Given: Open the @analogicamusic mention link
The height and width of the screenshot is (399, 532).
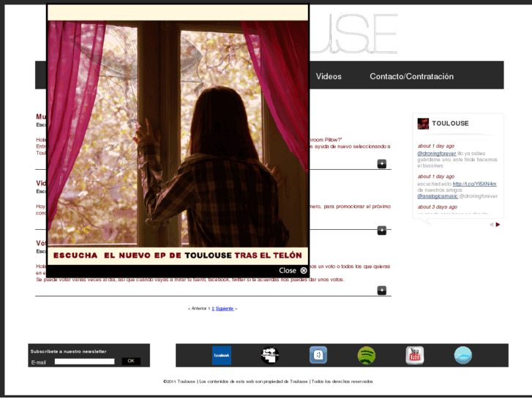Looking at the screenshot, I should click(x=438, y=196).
